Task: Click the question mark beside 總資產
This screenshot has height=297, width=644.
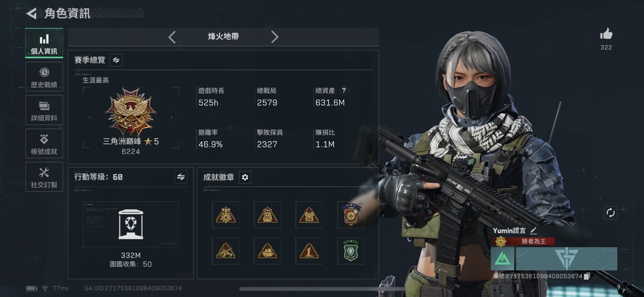Action: tap(344, 91)
